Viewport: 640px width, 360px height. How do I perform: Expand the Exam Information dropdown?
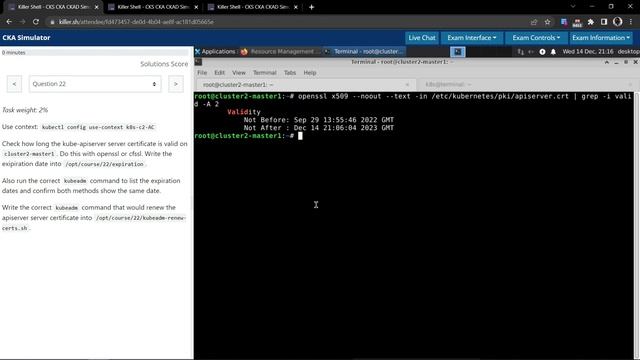601,38
